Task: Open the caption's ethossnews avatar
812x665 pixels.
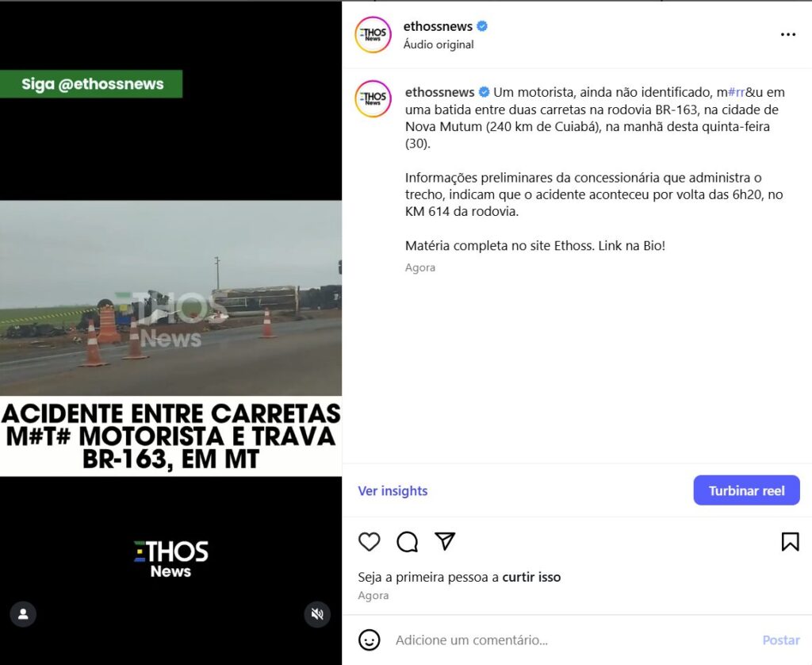Action: tap(373, 99)
